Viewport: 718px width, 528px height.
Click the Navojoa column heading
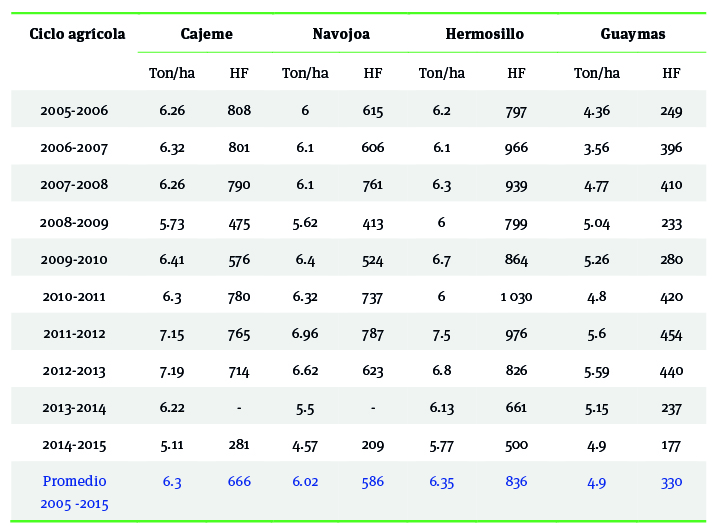(x=341, y=34)
